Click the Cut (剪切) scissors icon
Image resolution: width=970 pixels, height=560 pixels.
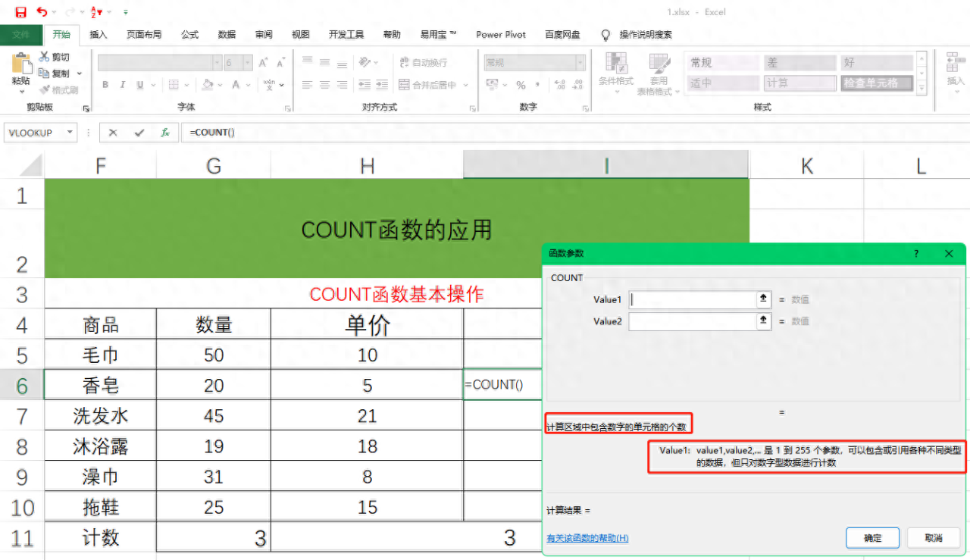coord(45,57)
